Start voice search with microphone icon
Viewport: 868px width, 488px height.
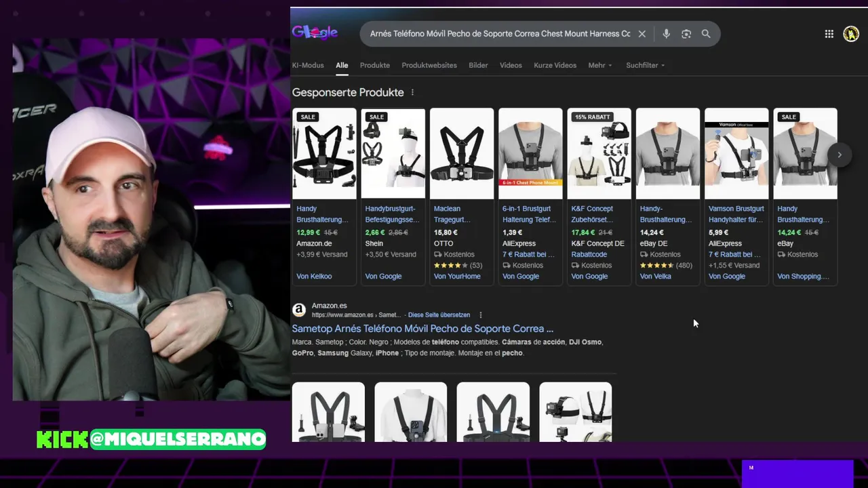[666, 34]
